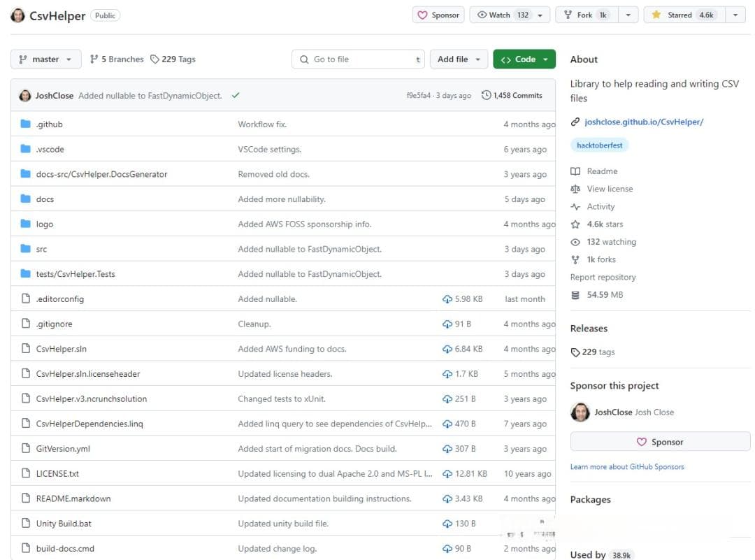Open the 229 Tags link
The width and height of the screenshot is (755, 560).
tap(173, 59)
